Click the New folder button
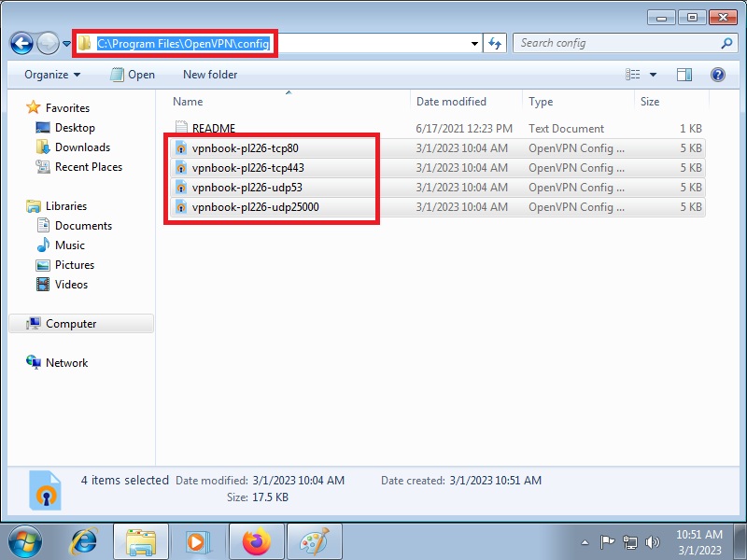The image size is (747, 560). (x=210, y=75)
